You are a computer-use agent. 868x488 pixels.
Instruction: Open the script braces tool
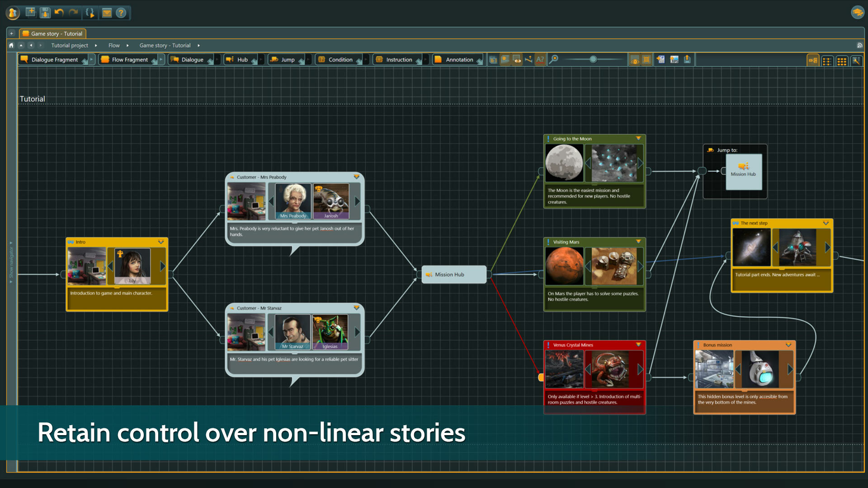tap(90, 12)
